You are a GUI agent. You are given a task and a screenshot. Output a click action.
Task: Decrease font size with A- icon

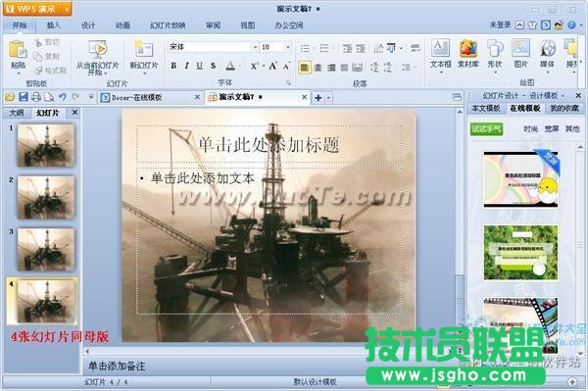click(286, 66)
